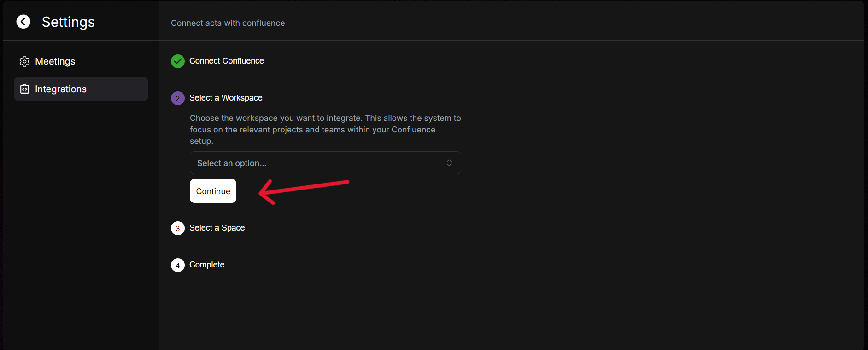Click the 'Choose the workspace you want' description
The width and height of the screenshot is (868, 350).
325,130
